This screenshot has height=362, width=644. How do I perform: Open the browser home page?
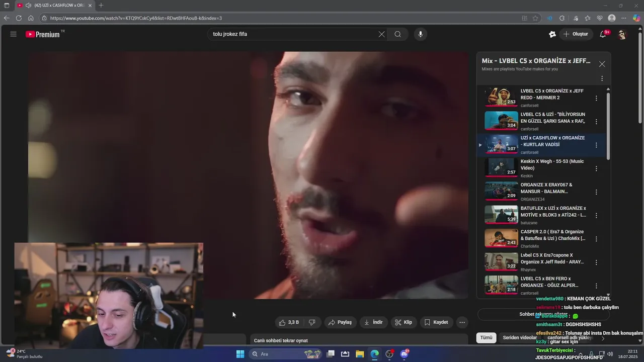tap(31, 18)
